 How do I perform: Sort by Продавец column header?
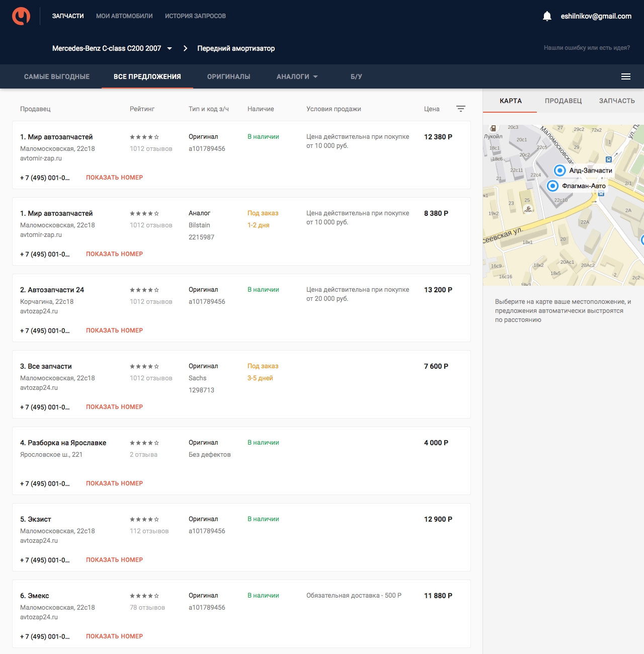[35, 109]
